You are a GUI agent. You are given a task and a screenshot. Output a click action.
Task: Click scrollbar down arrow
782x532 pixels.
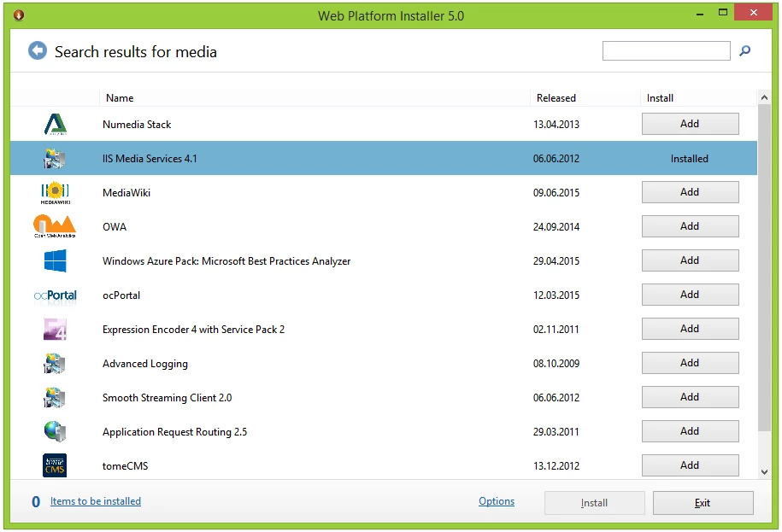pos(764,471)
